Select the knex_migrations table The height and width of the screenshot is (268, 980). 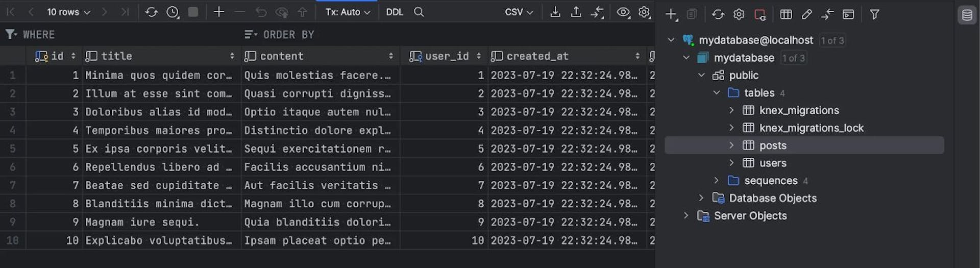click(x=799, y=110)
